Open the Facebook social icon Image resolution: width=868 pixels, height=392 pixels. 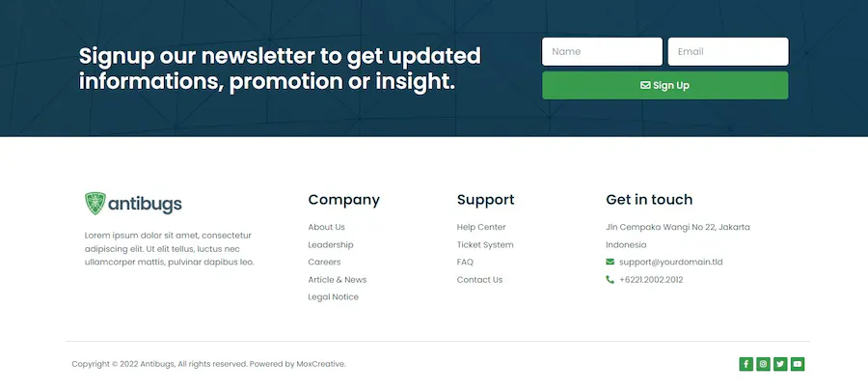point(746,364)
